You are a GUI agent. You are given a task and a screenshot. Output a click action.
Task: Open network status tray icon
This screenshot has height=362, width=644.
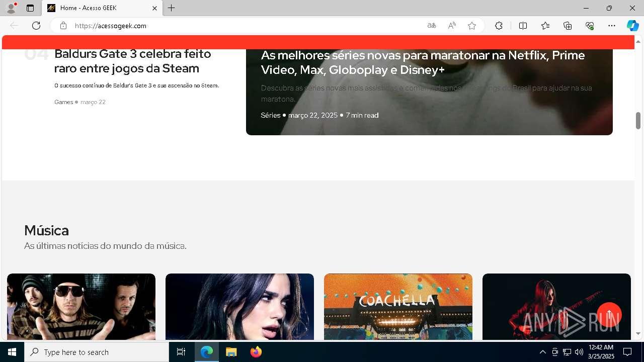567,352
